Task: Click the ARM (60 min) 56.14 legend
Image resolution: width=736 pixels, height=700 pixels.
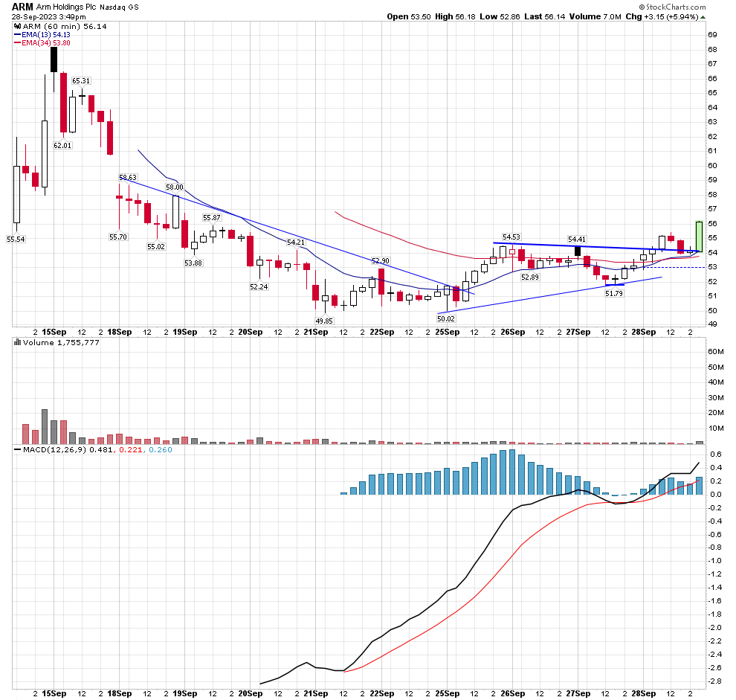Action: (65, 27)
